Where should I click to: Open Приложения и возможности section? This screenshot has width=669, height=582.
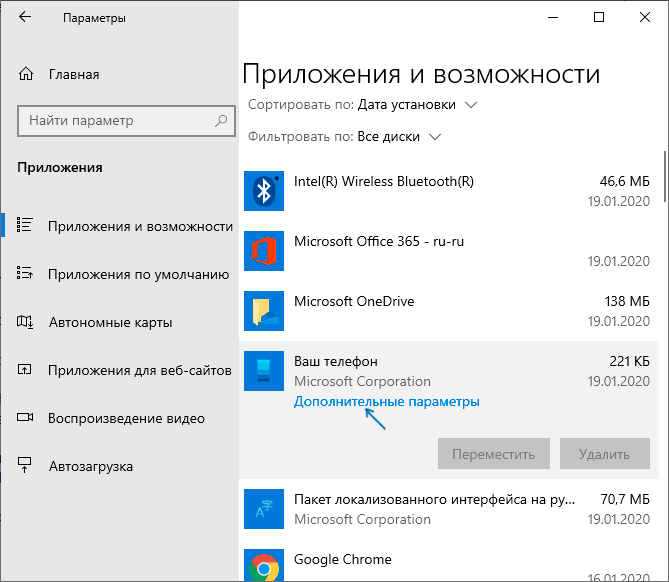pos(140,227)
